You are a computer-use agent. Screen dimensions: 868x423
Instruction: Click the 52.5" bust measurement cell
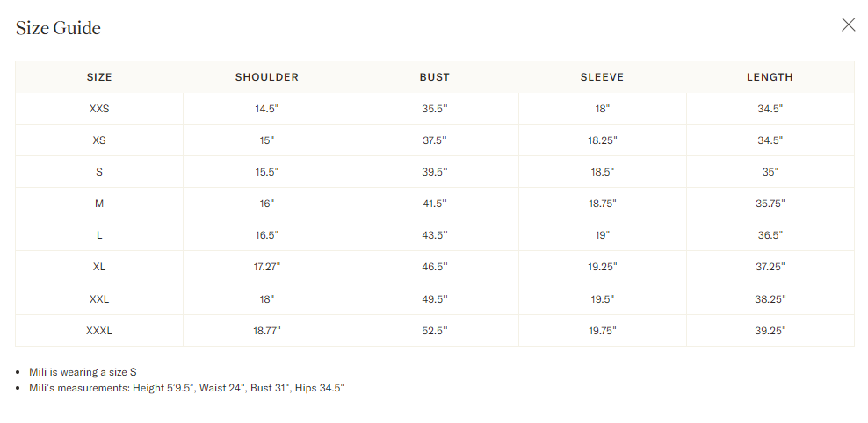click(x=435, y=331)
